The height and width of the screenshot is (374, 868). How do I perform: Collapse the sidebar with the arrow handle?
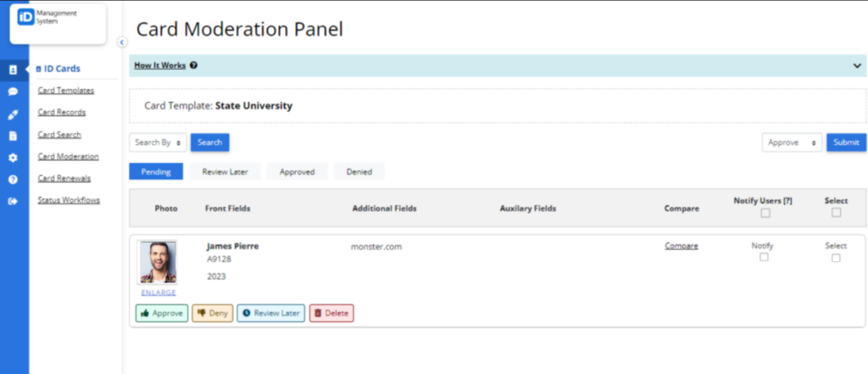[x=121, y=42]
